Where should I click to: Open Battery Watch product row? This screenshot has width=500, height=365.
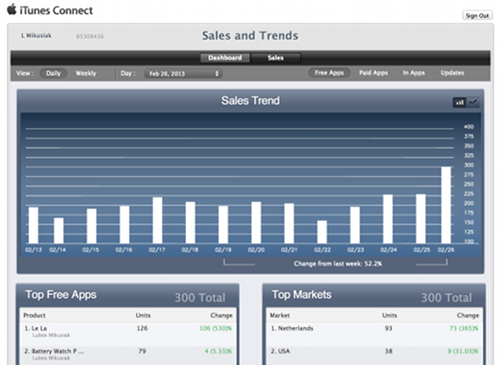coord(128,355)
